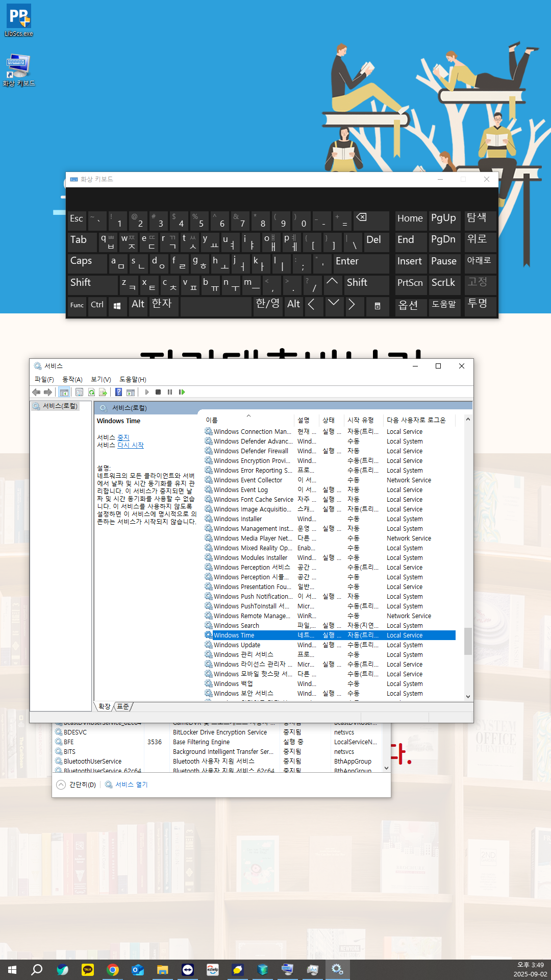Screen dimensions: 551x980
Task: Click the context menu key on keyboard
Action: coord(378,306)
